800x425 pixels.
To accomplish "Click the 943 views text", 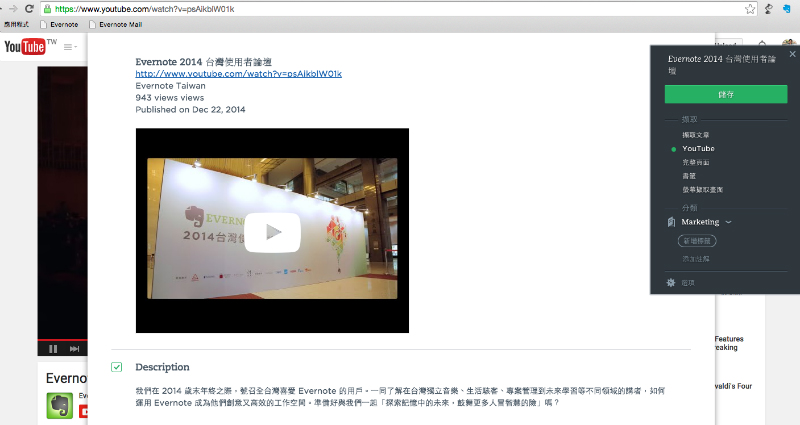I will click(169, 97).
